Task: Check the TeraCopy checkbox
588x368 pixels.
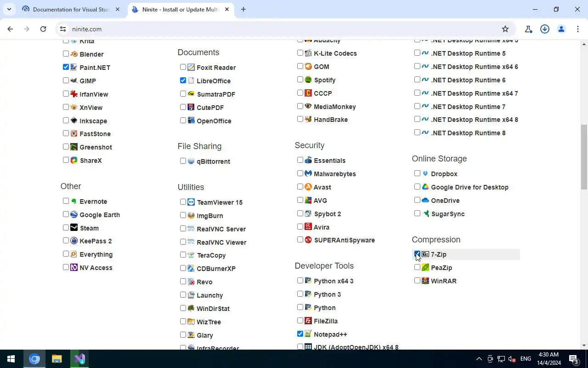Action: [183, 255]
